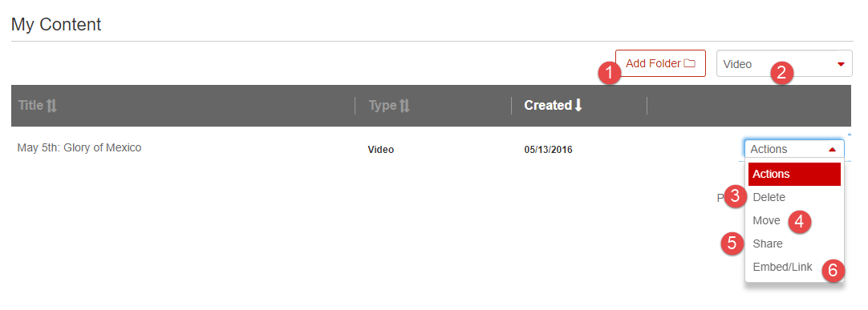Open May 5th: Glory of Mexico item

(79, 147)
